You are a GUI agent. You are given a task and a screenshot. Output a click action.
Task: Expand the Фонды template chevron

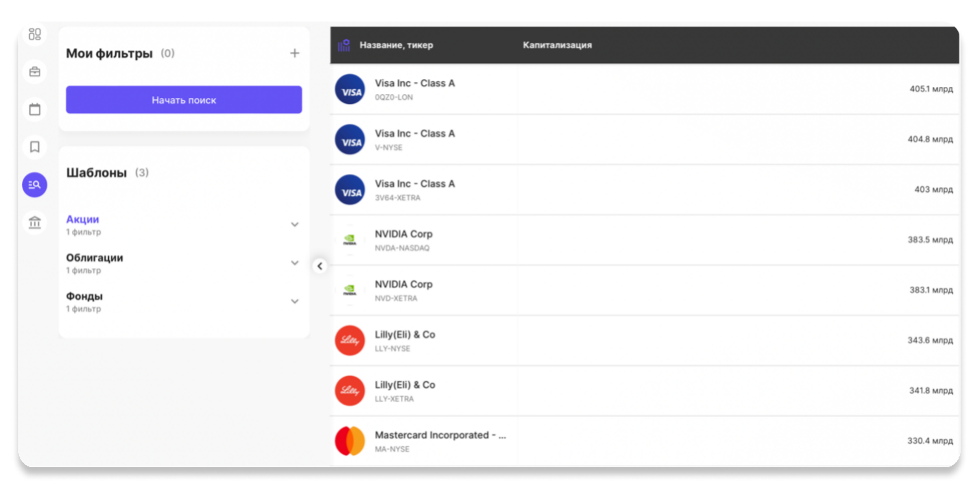point(294,302)
